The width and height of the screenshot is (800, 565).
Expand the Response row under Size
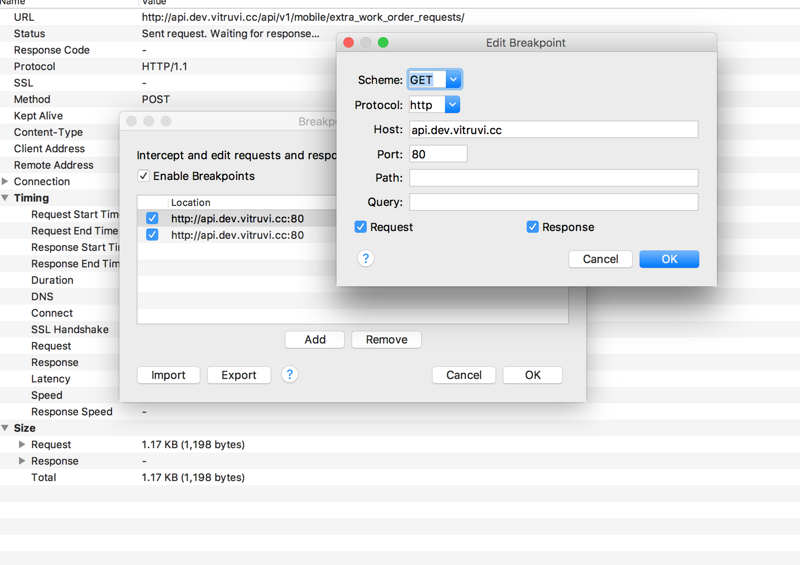pyautogui.click(x=22, y=460)
